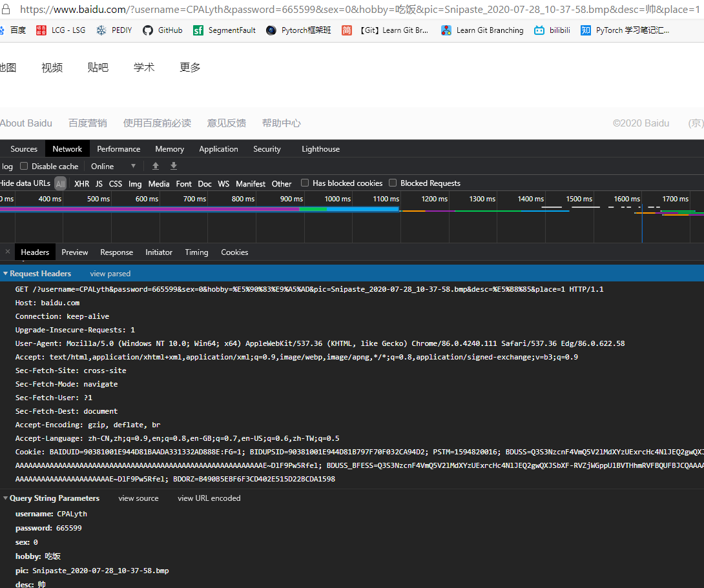Open the 知 PyTorch学习笔记 bookmark icon
The image size is (704, 588).
coord(585,30)
